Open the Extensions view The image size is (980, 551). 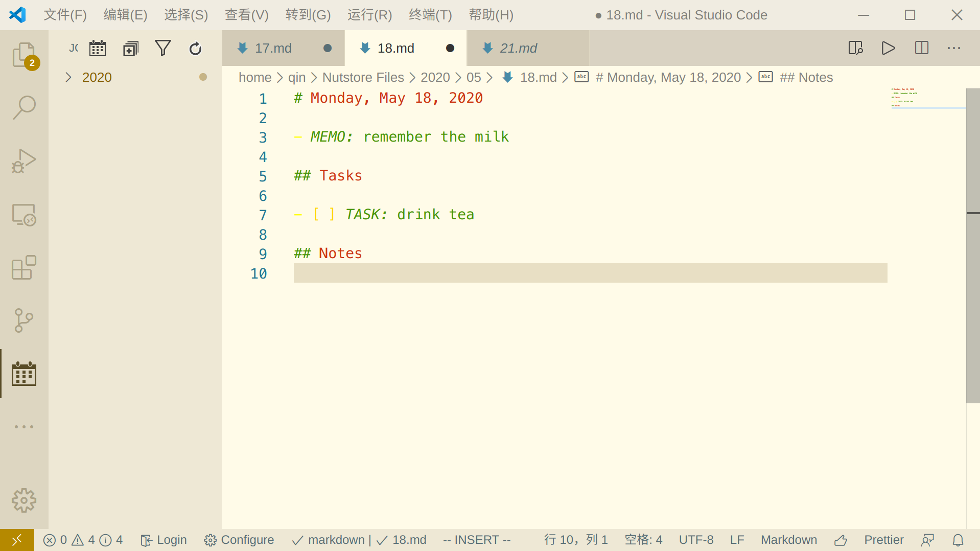pos(24,268)
